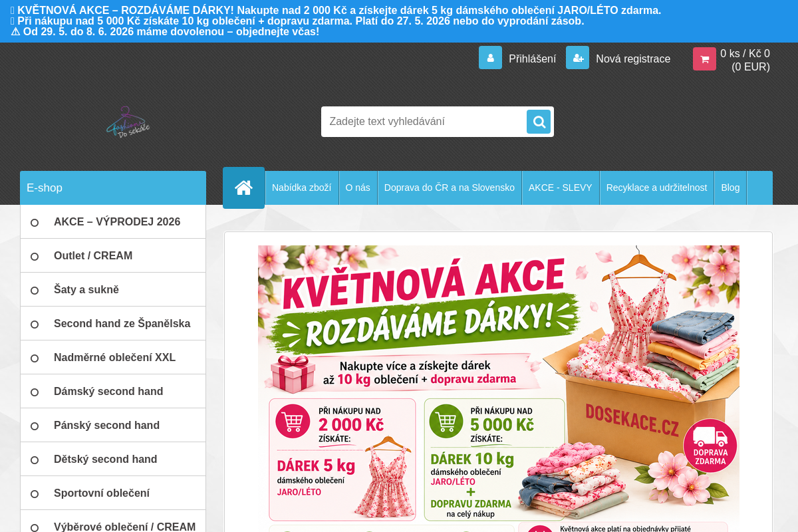Click the dovolenou 29. 5. notice line
Screen dimensions: 798x532
tap(165, 31)
